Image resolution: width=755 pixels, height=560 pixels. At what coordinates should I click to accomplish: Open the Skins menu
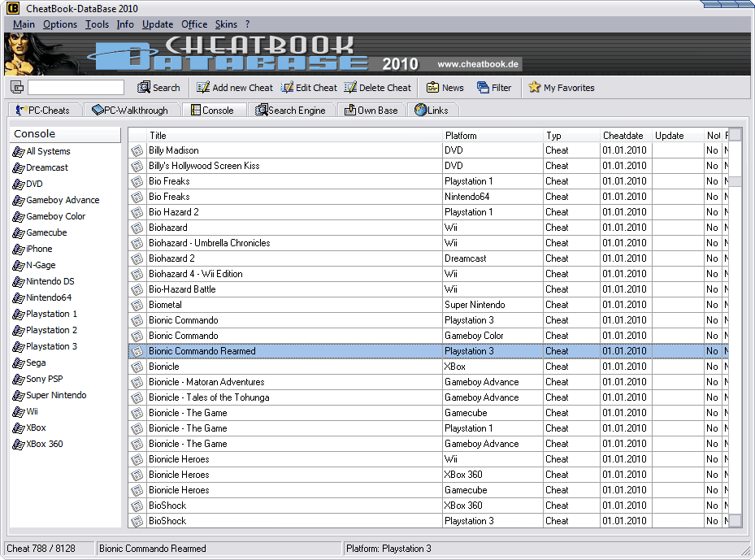[x=226, y=24]
